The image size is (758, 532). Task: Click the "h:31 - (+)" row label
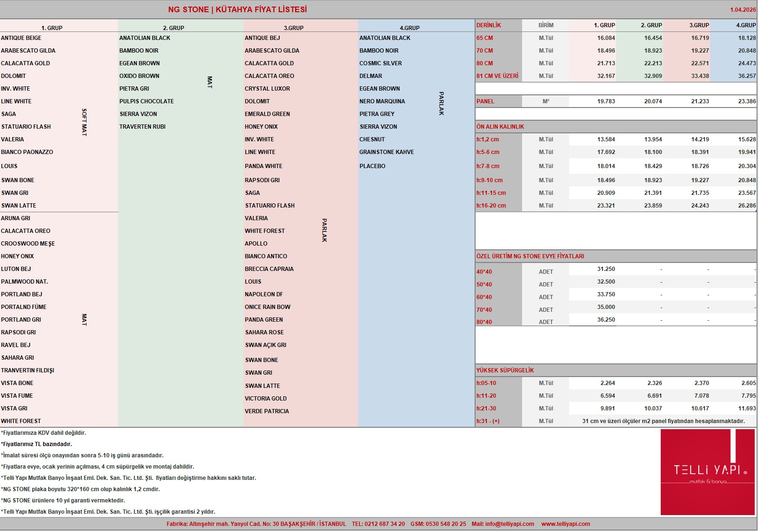click(x=488, y=421)
